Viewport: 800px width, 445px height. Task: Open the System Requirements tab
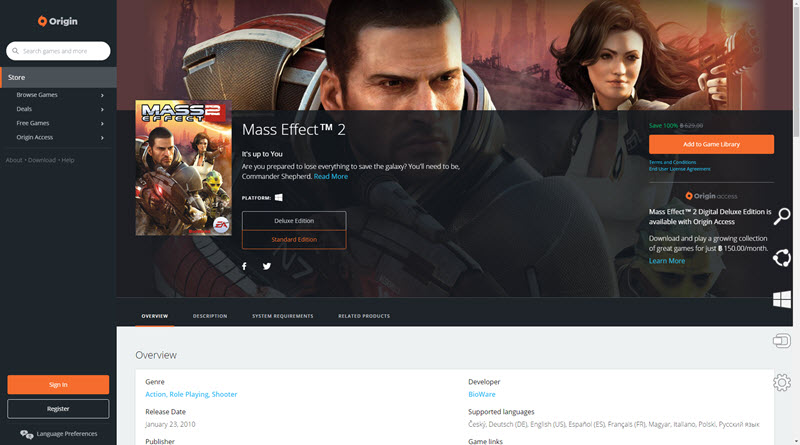pyautogui.click(x=283, y=316)
